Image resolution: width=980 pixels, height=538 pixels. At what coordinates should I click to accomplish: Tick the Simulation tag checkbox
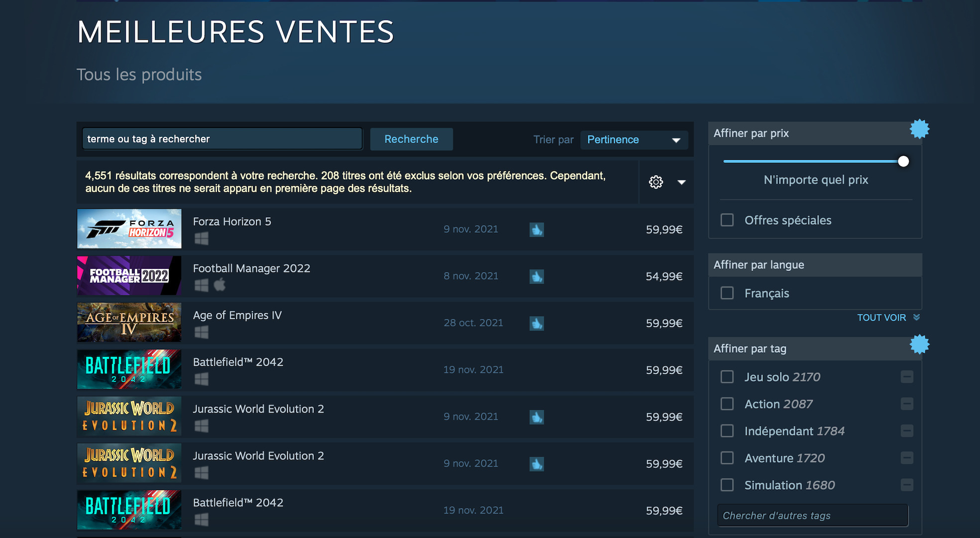(727, 485)
